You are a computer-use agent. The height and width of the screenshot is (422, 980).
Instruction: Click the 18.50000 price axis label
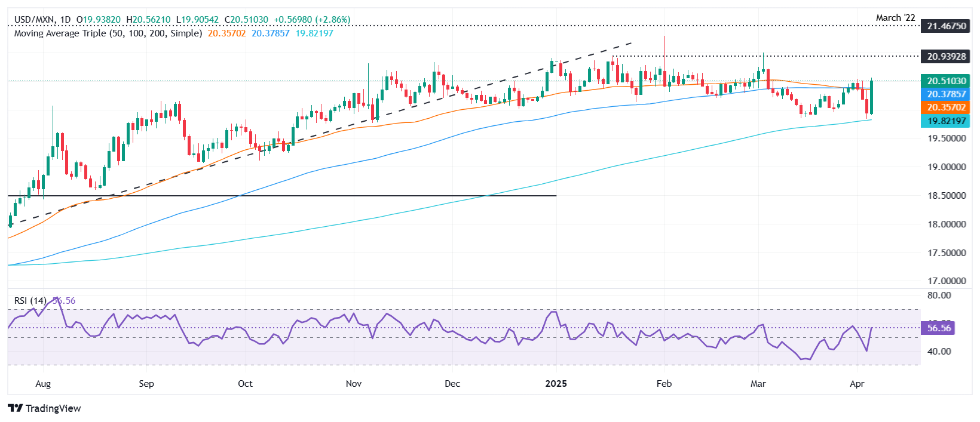point(946,196)
